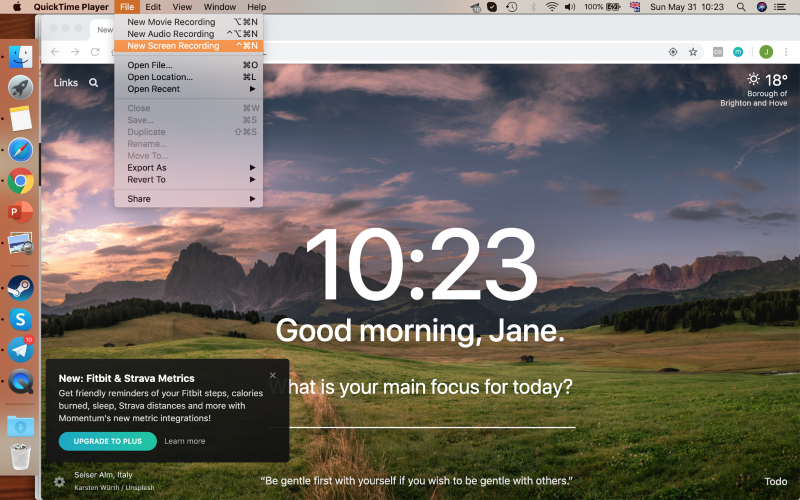The image size is (800, 500).
Task: Open the Todo panel
Action: click(x=776, y=482)
